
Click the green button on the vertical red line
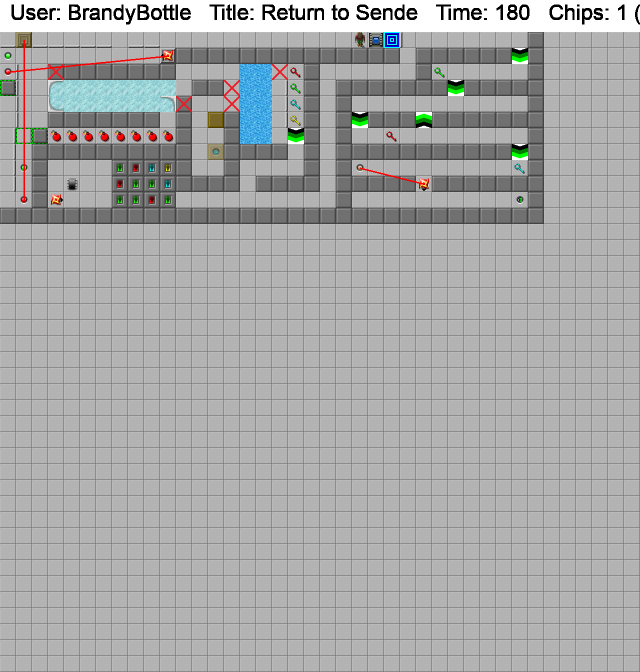pyautogui.click(x=24, y=168)
